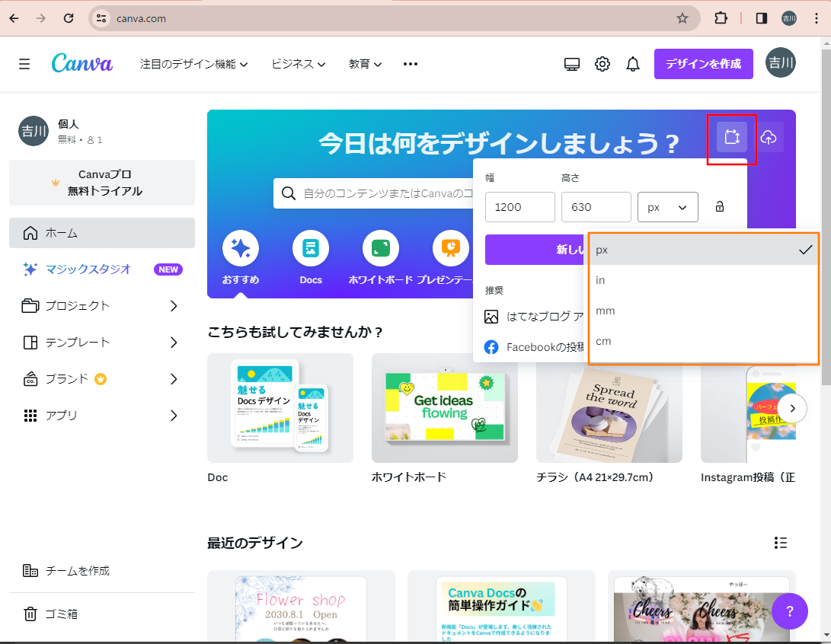The height and width of the screenshot is (644, 831).
Task: Start the Canvaプロ 無料トライアル
Action: (x=102, y=183)
